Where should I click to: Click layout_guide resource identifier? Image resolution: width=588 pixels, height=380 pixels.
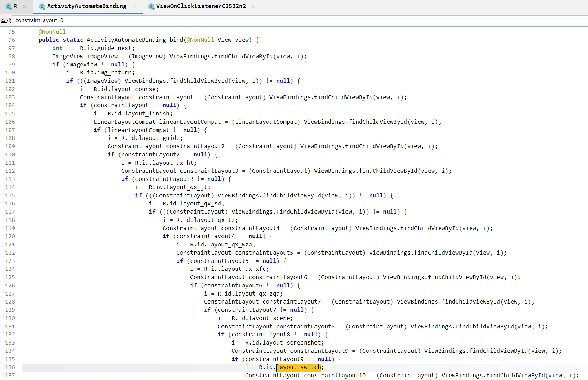click(159, 138)
